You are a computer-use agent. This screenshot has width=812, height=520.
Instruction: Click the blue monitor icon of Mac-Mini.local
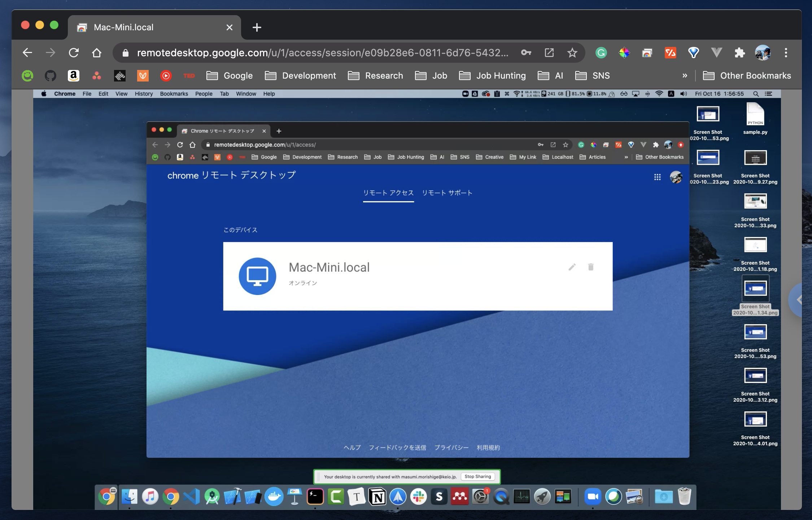pos(257,276)
